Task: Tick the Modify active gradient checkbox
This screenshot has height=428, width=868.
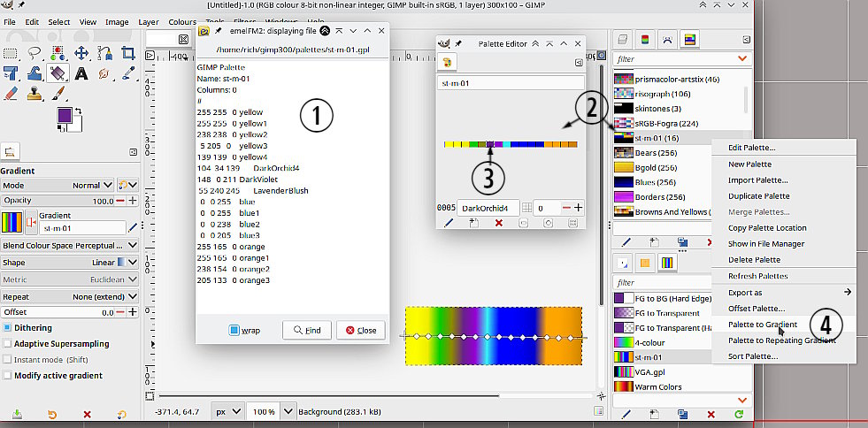Action: coord(8,375)
